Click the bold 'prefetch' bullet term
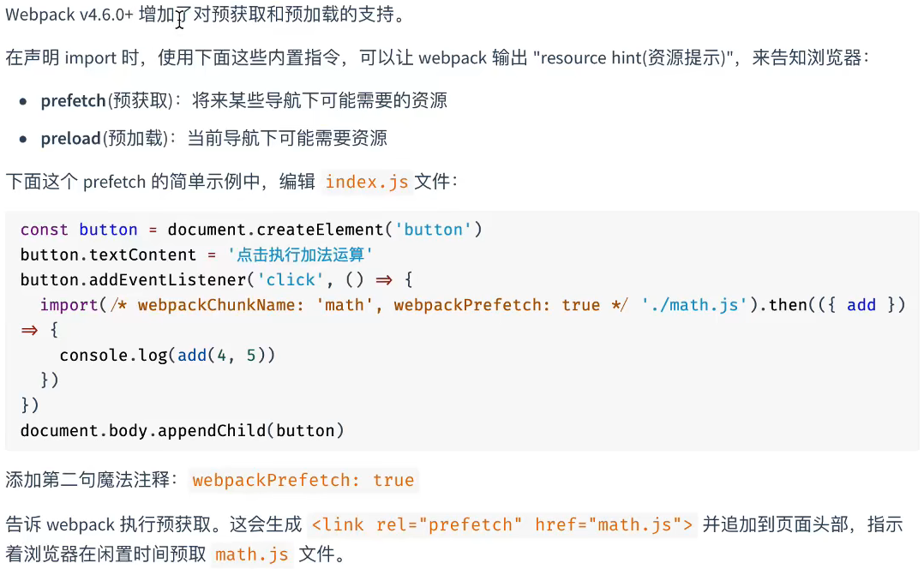This screenshot has height=569, width=924. [73, 101]
